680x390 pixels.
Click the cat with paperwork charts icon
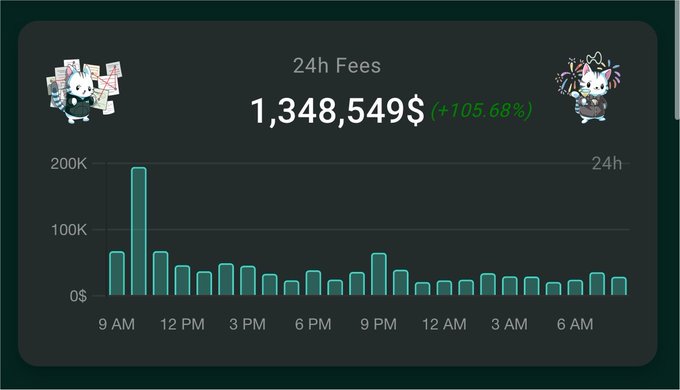pos(84,92)
